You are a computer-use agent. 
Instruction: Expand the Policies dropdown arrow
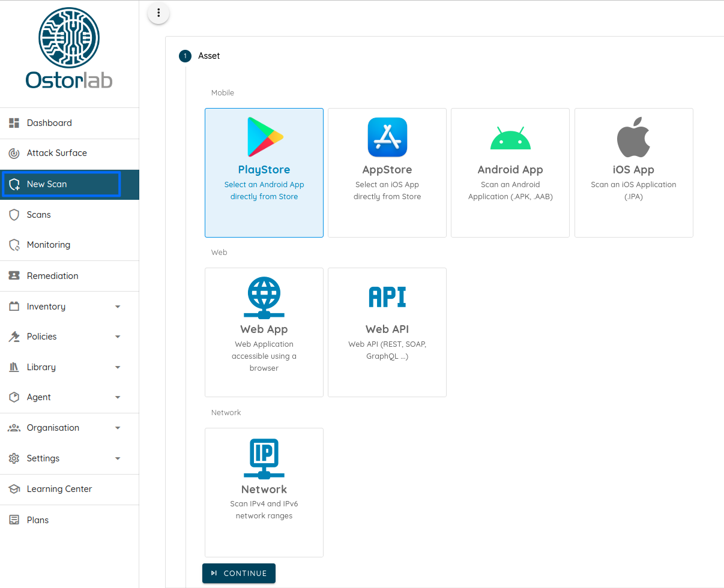pos(118,337)
